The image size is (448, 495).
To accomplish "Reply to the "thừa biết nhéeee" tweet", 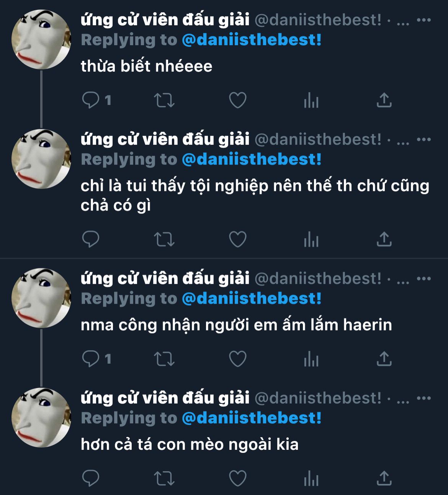I will point(91,100).
